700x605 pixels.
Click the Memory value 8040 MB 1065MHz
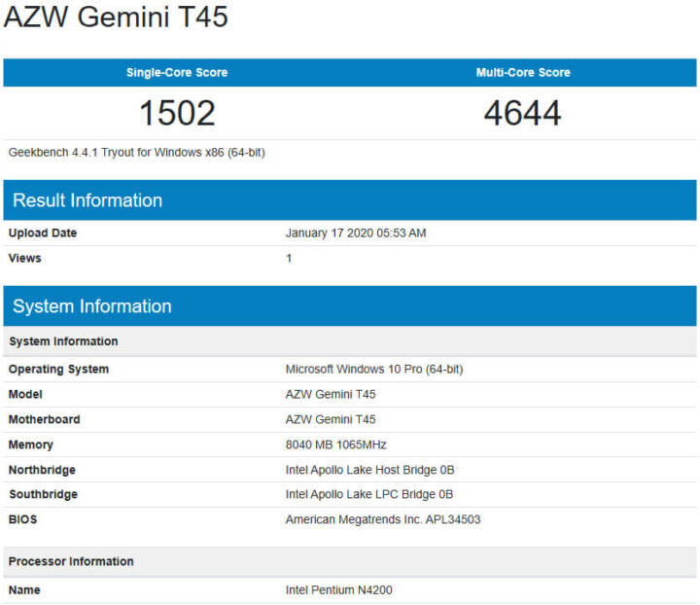(335, 445)
